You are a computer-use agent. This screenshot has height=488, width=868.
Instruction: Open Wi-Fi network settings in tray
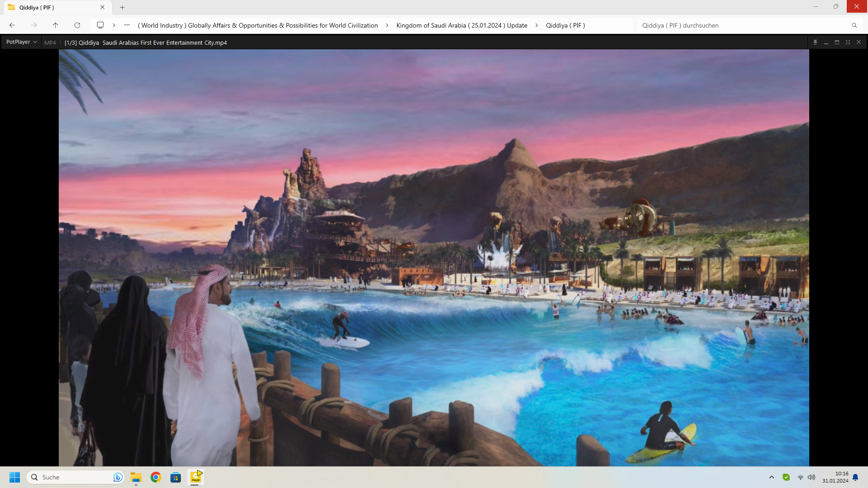click(800, 477)
